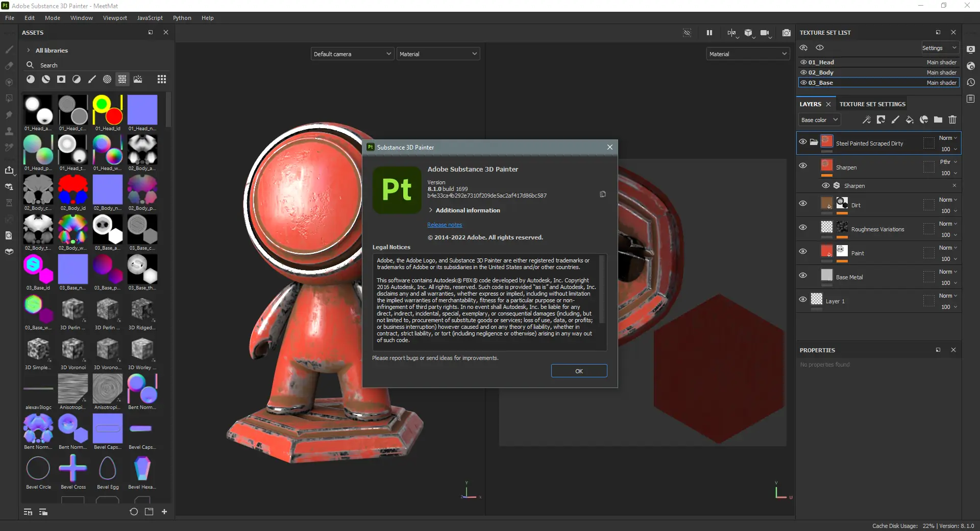Filter assets by Smart masks

click(61, 79)
